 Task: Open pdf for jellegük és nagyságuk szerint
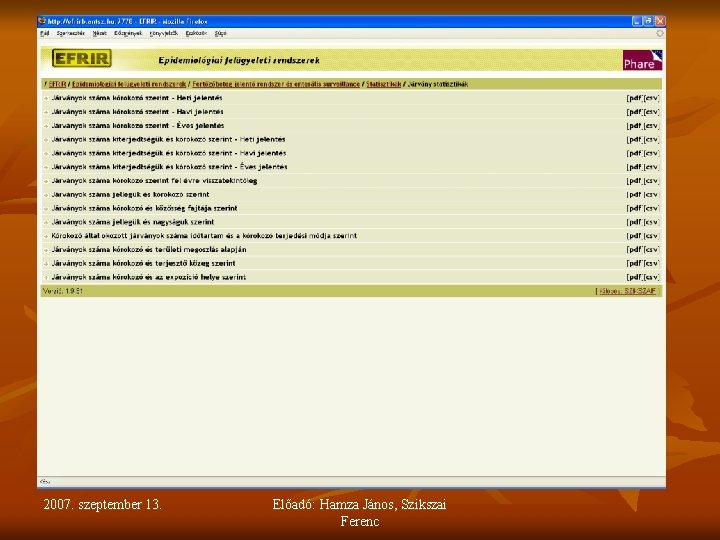(634, 222)
